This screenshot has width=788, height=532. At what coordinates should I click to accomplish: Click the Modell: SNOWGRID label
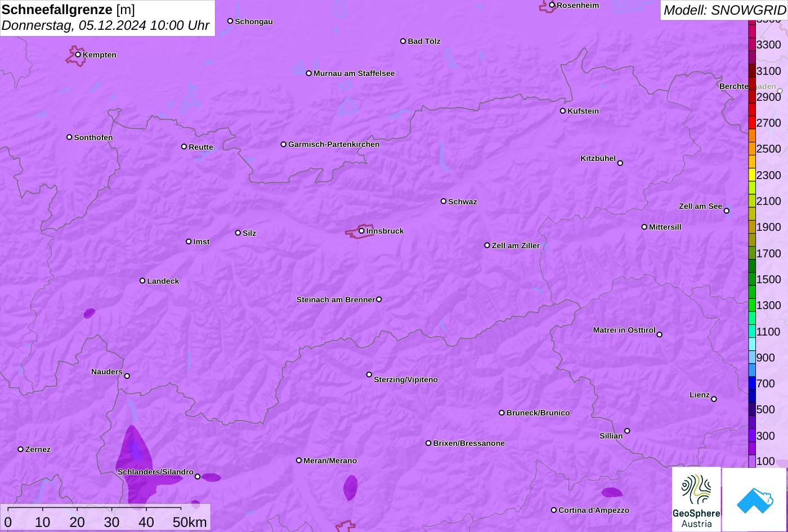tap(724, 10)
